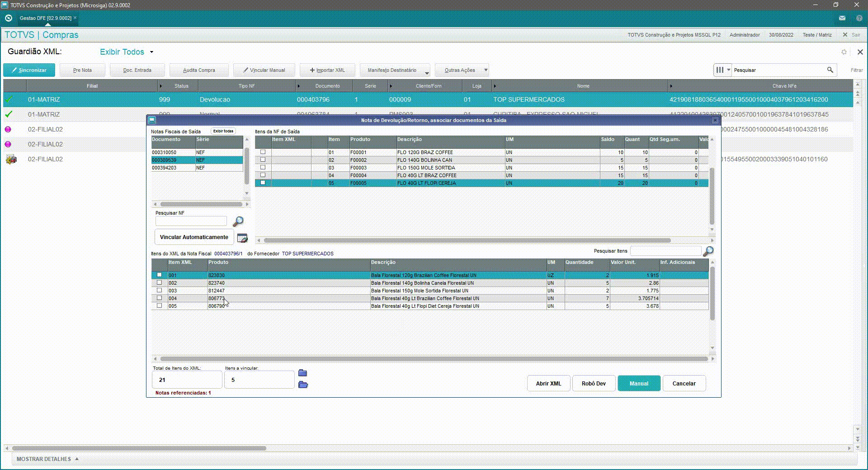Screen dimensions: 868x470
Task: Click the Robô Dev button
Action: coord(594,383)
